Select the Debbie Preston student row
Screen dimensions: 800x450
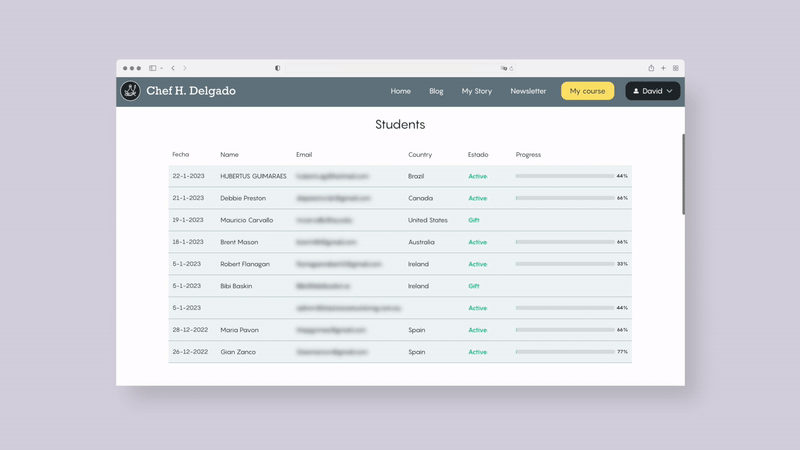click(x=243, y=198)
